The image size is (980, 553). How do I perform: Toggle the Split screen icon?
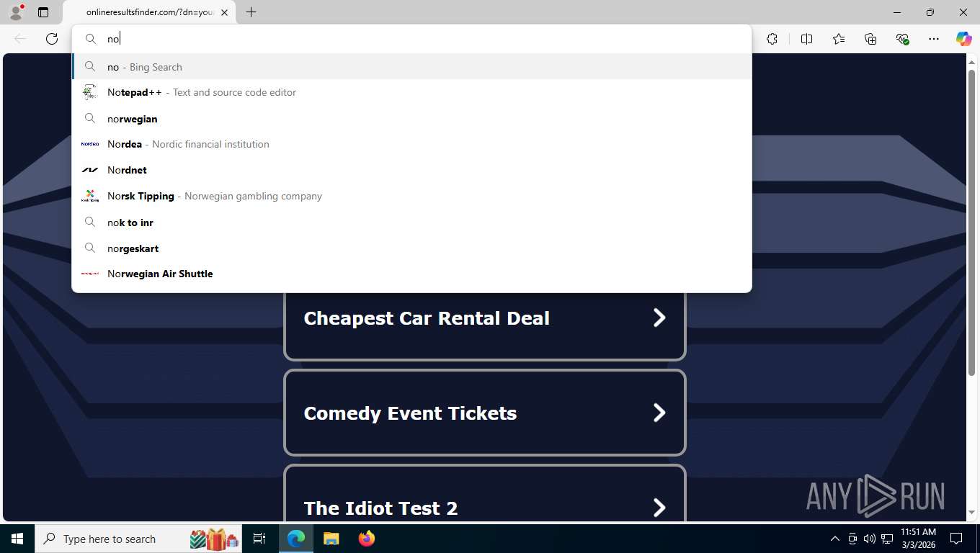coord(806,39)
